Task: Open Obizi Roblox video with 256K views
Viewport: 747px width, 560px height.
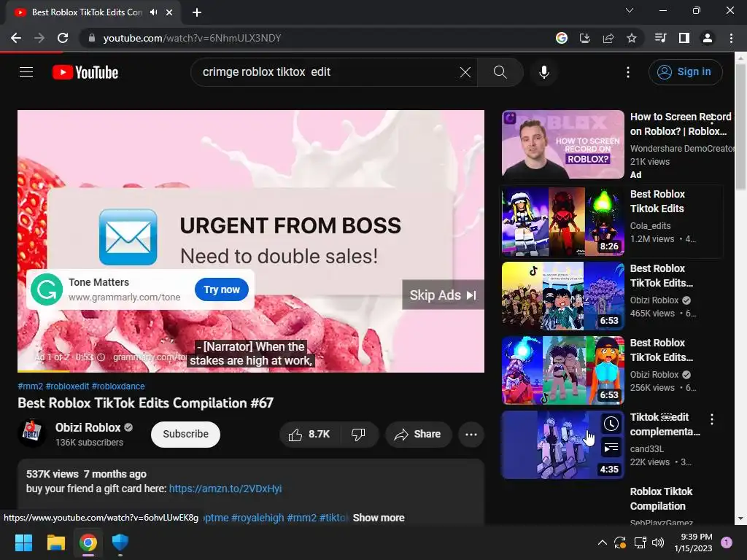Action: pyautogui.click(x=562, y=370)
